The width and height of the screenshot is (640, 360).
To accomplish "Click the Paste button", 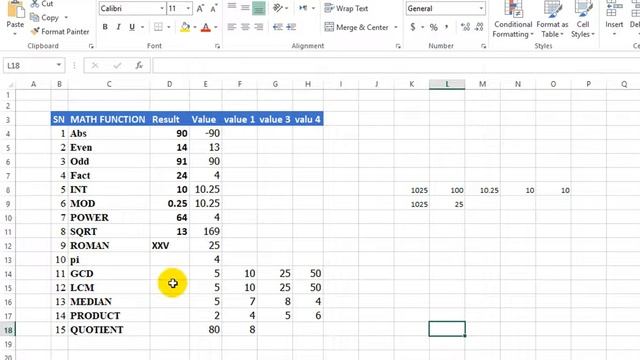I will point(16,17).
